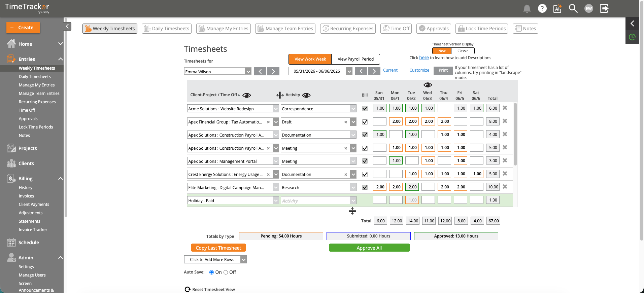Screen dimensions: 644x293
Task: Select Auto Save Off radio button
Action: tap(226, 272)
